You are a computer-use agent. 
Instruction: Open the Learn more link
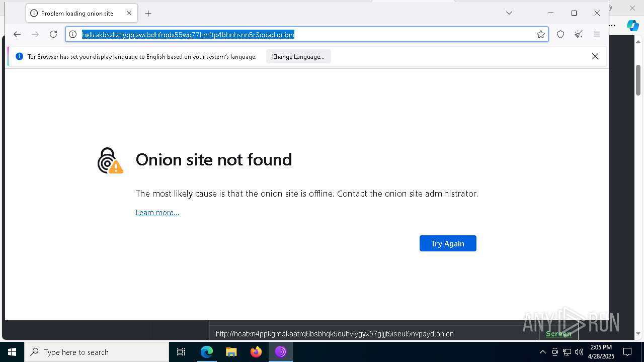tap(157, 213)
